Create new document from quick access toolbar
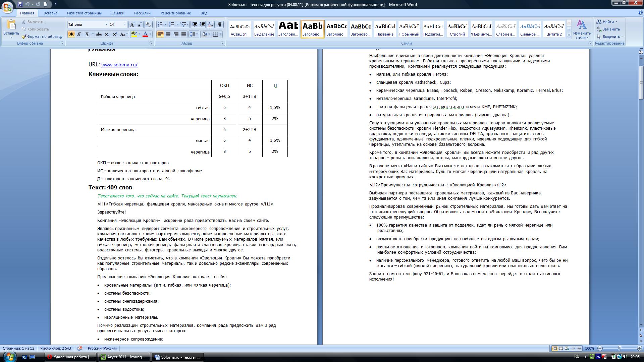This screenshot has width=644, height=362. [x=46, y=4]
